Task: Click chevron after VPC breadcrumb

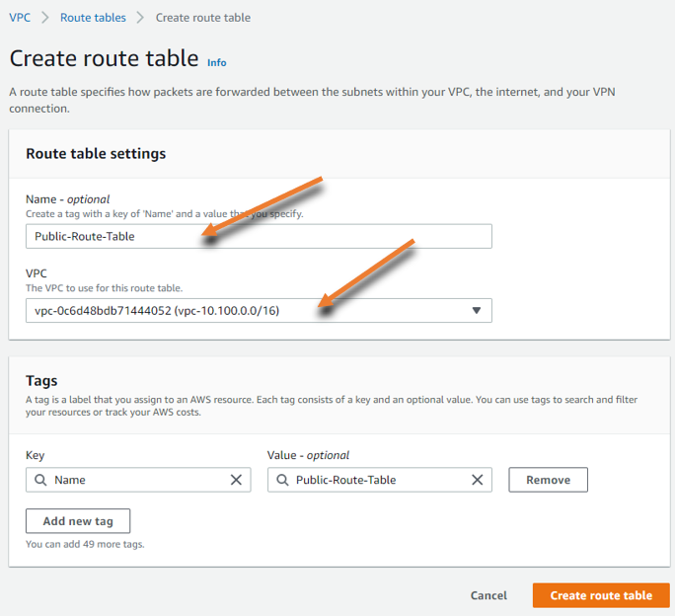Action: (45, 18)
